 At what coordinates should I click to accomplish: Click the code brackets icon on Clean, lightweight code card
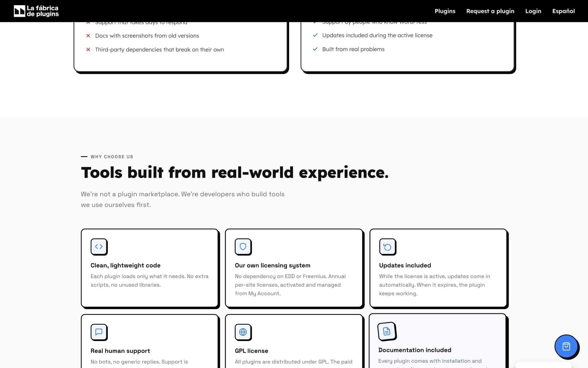pos(99,247)
